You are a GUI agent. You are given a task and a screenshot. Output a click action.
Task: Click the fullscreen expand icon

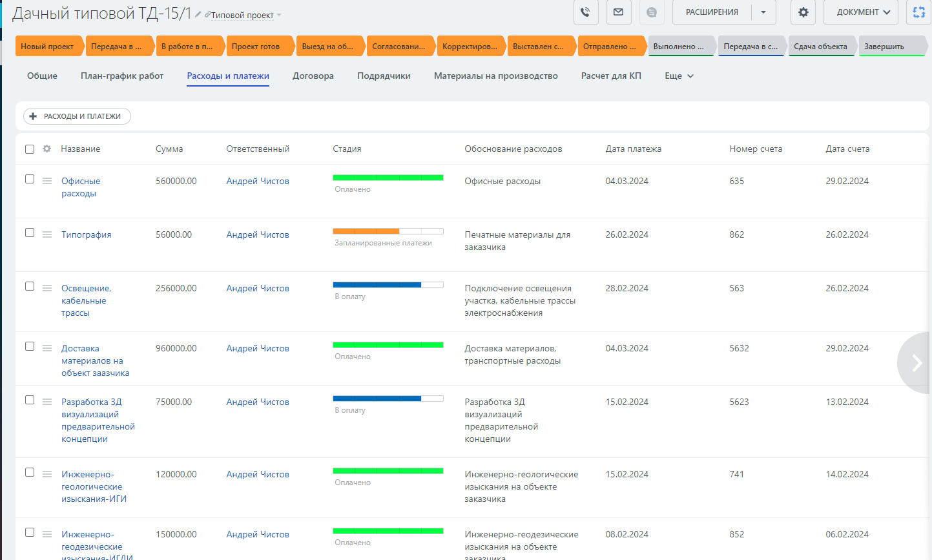point(918,12)
